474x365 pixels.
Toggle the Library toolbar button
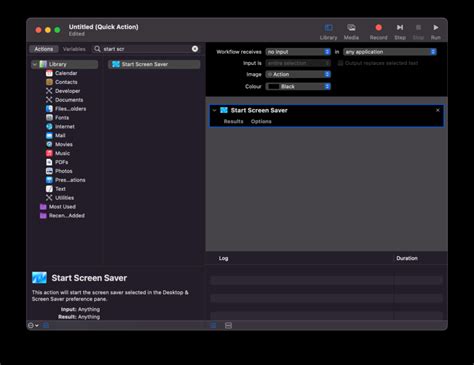(x=328, y=32)
